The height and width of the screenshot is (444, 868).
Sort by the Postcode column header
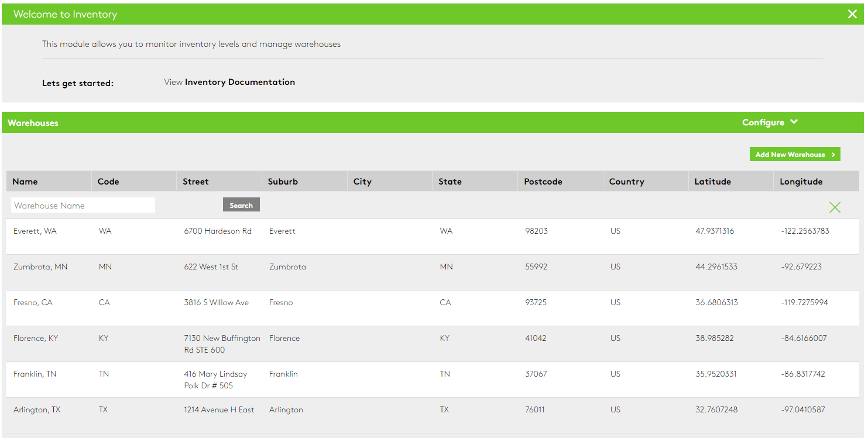click(543, 181)
